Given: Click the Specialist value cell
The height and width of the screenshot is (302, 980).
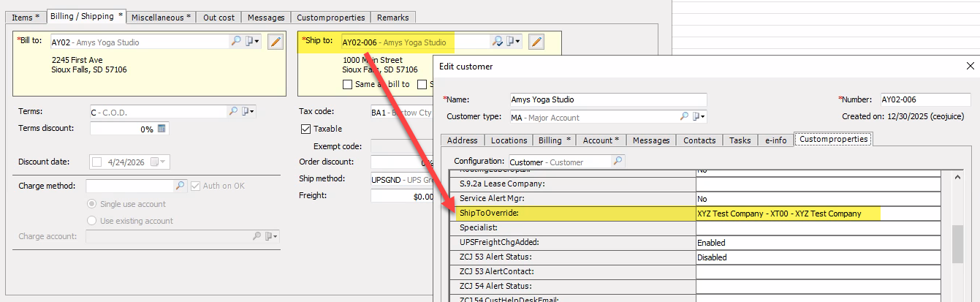Looking at the screenshot, I should point(818,228).
